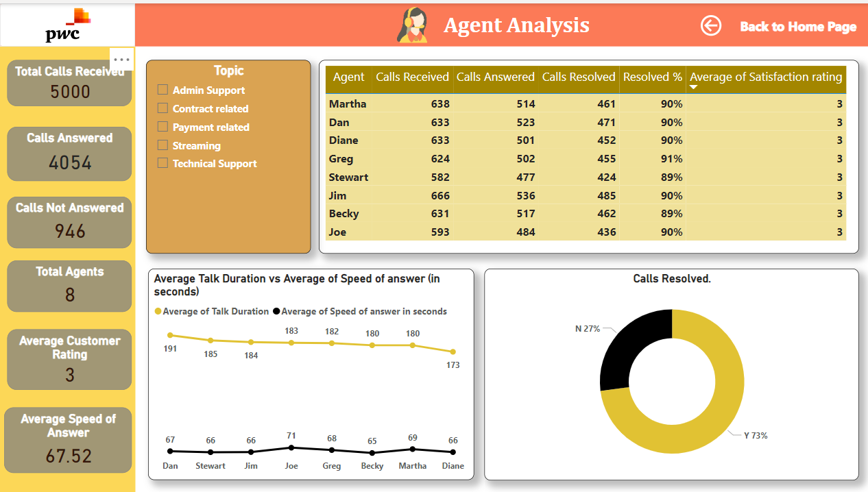Select the Contract related checkbox
The image size is (868, 492).
[x=162, y=108]
